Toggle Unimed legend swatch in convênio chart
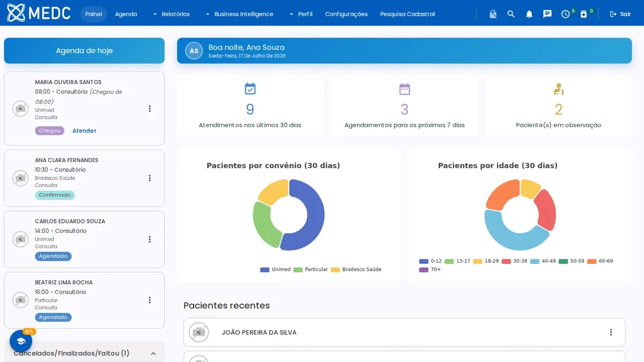The image size is (644, 362). pyautogui.click(x=265, y=270)
